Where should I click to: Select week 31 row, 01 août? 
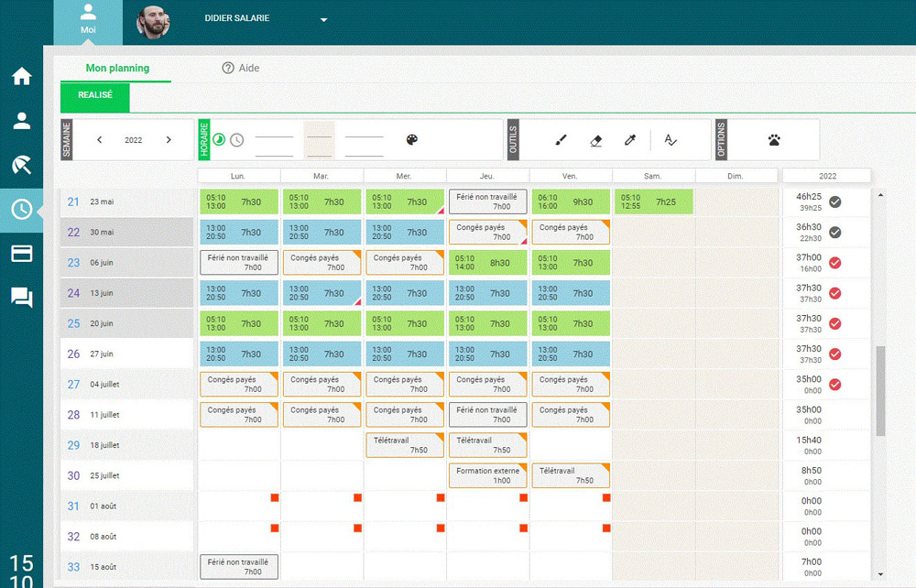click(x=127, y=506)
